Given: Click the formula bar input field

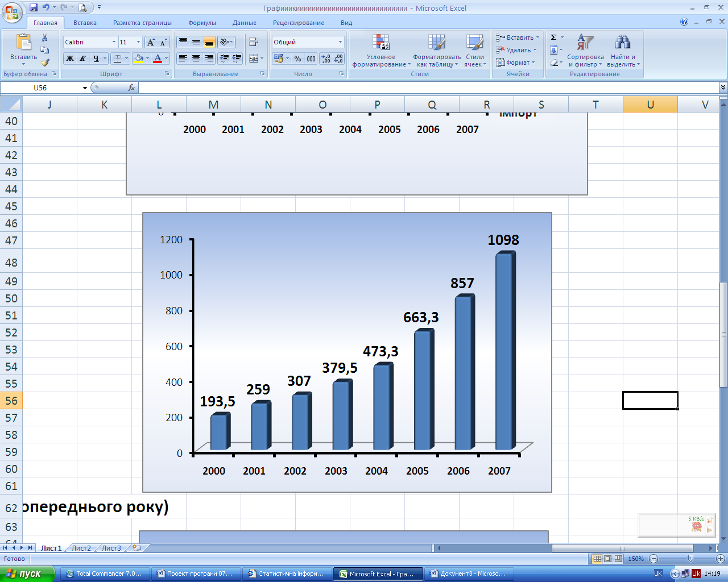Looking at the screenshot, I should point(427,88).
